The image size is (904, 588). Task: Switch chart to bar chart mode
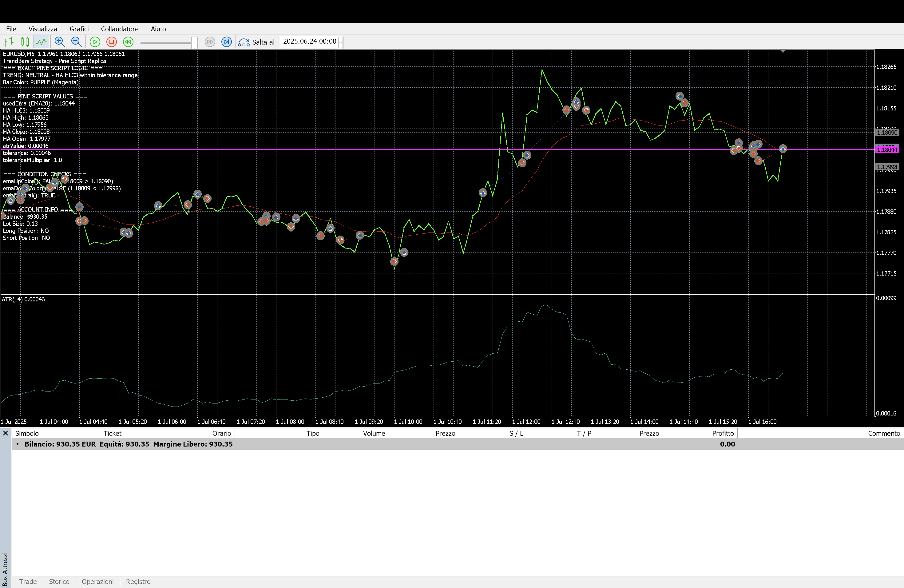click(x=8, y=42)
